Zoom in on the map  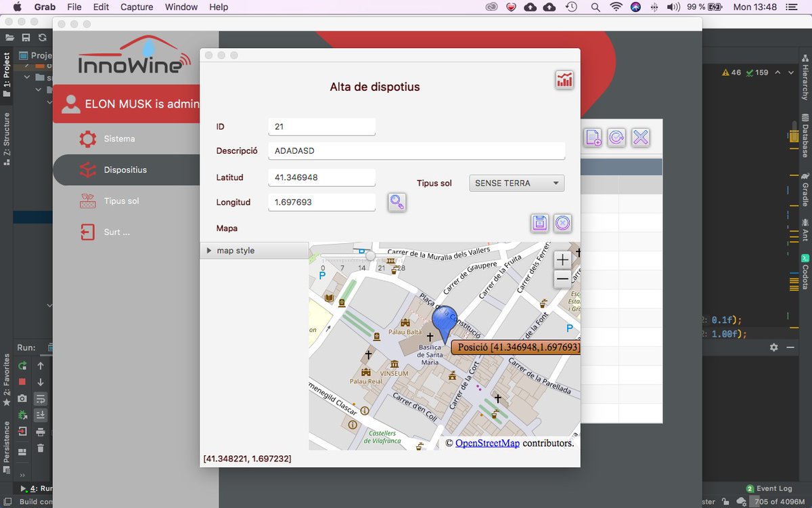pyautogui.click(x=562, y=259)
